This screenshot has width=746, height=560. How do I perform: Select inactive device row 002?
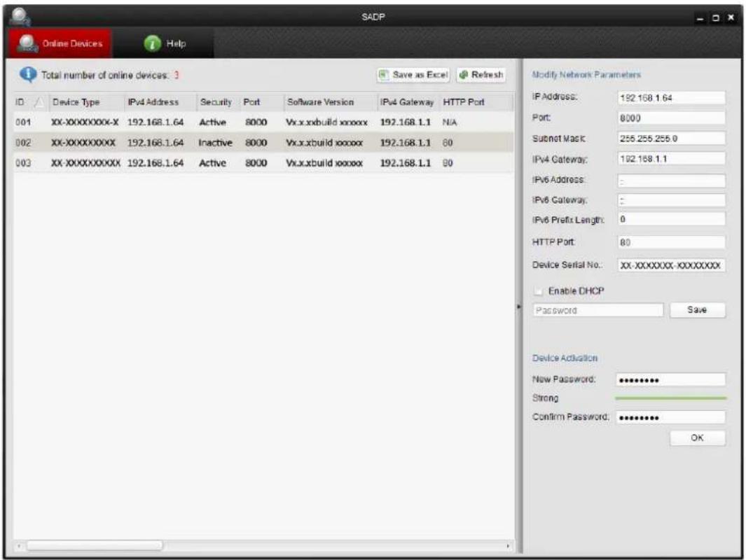263,143
